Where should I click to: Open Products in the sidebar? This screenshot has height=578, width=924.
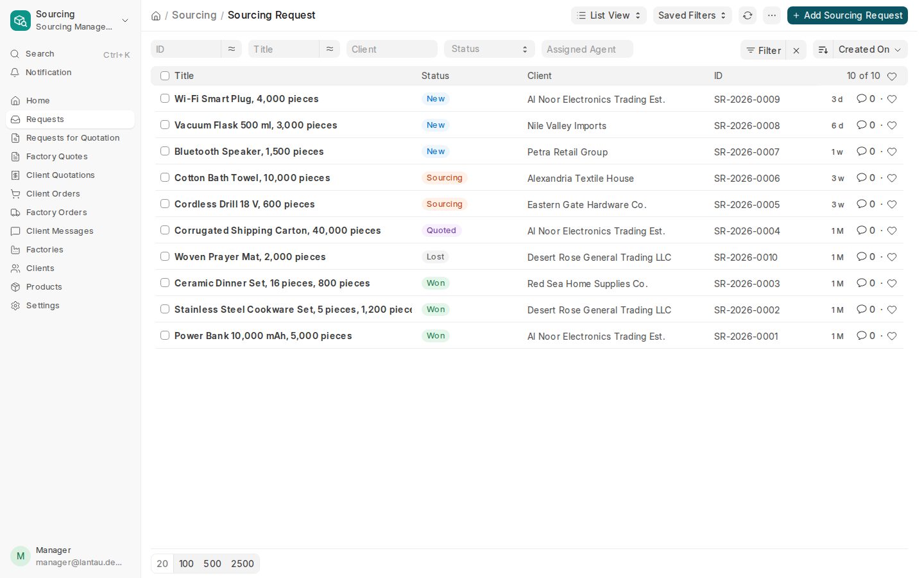click(70, 287)
